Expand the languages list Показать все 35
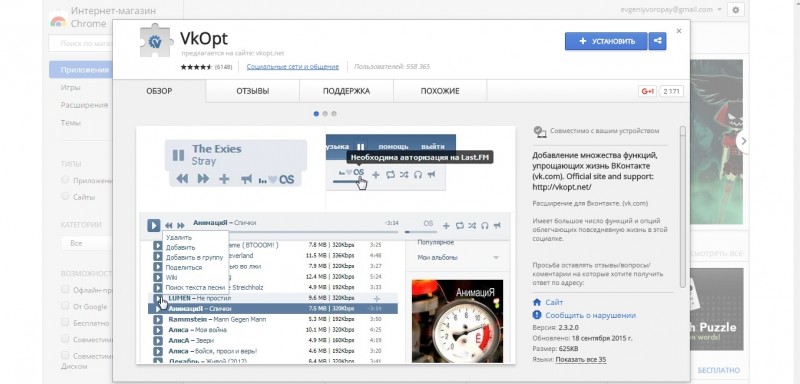This screenshot has height=384, width=800. click(581, 360)
